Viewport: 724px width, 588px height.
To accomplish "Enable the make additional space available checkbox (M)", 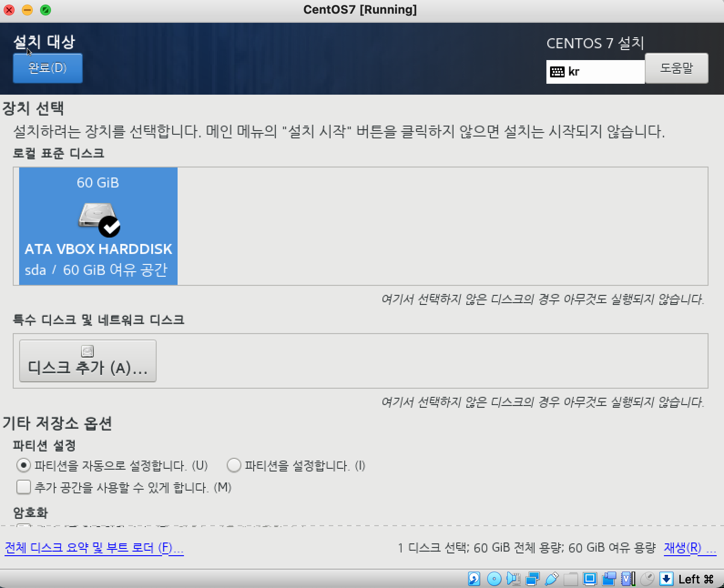I will coord(24,487).
